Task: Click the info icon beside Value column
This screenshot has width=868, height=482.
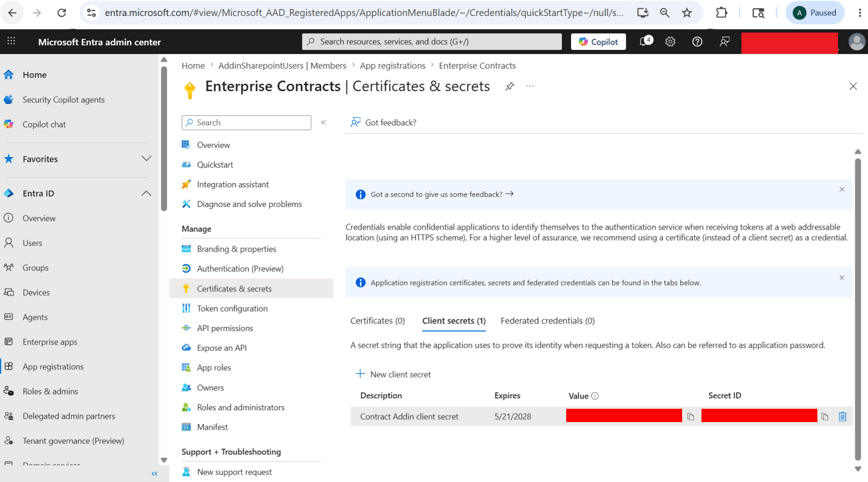Action: click(595, 396)
